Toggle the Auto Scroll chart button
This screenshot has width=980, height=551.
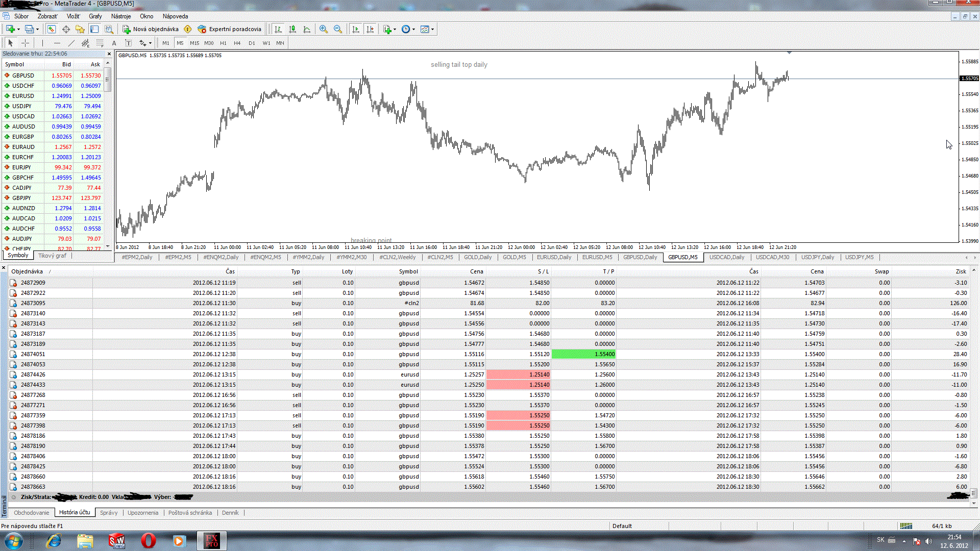click(356, 29)
